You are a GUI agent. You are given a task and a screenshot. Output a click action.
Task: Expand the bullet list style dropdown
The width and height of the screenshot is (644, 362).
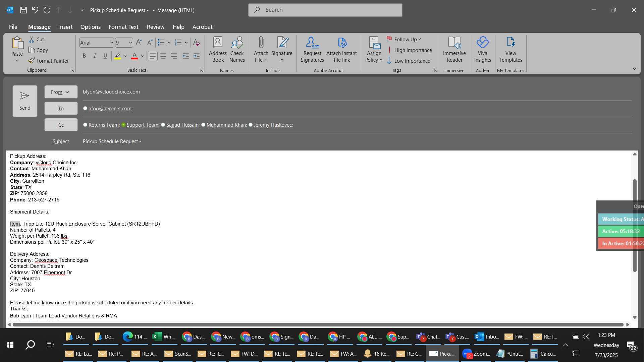[x=169, y=43]
